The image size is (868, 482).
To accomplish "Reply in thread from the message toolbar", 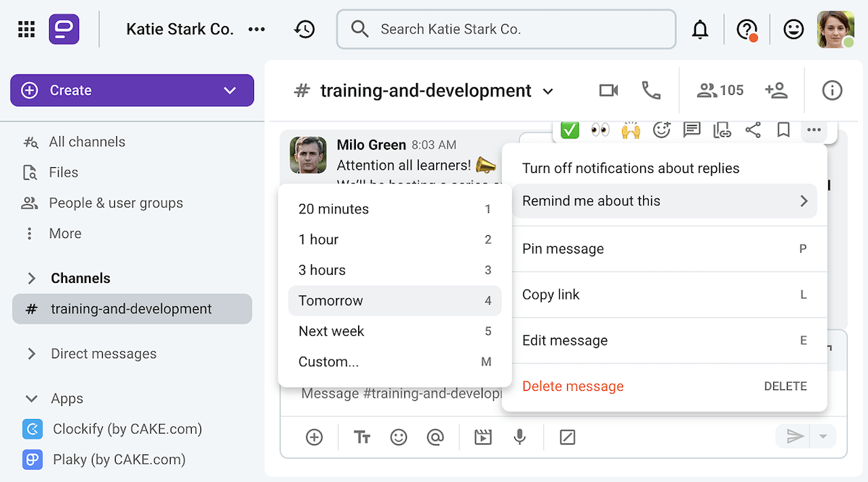I will (692, 130).
